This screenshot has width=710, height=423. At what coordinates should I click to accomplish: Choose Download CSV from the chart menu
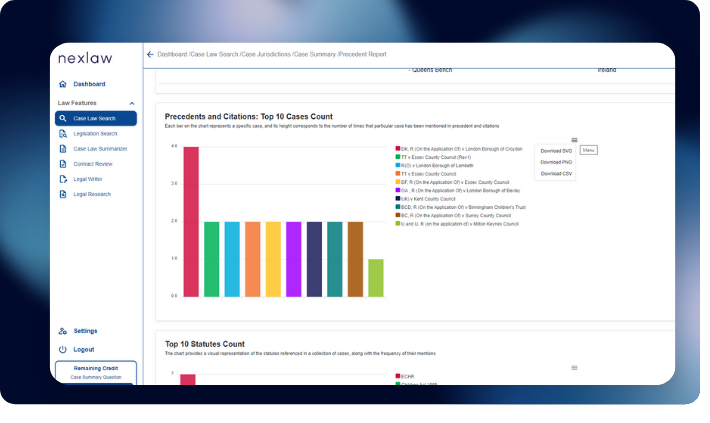click(x=556, y=174)
